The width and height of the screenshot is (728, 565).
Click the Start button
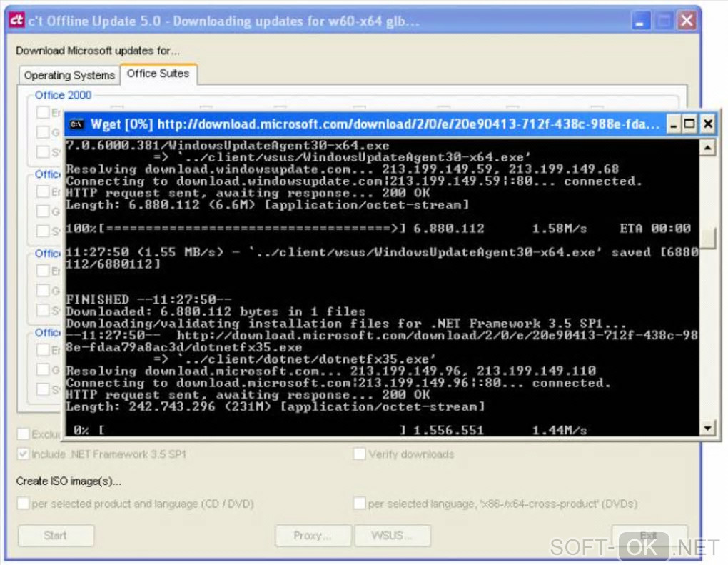pyautogui.click(x=56, y=536)
